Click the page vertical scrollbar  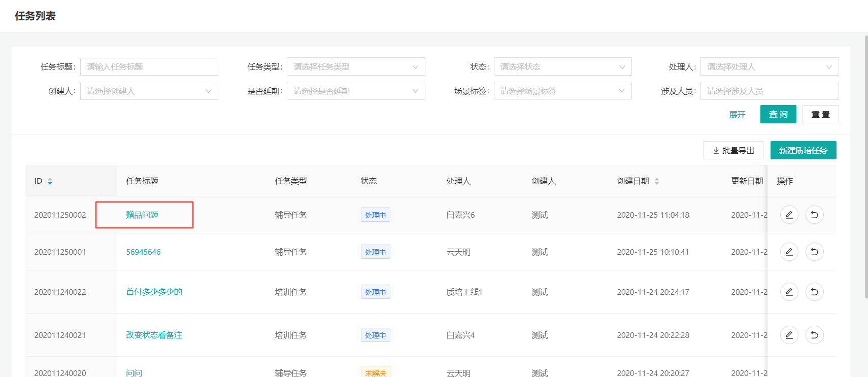tap(866, 166)
